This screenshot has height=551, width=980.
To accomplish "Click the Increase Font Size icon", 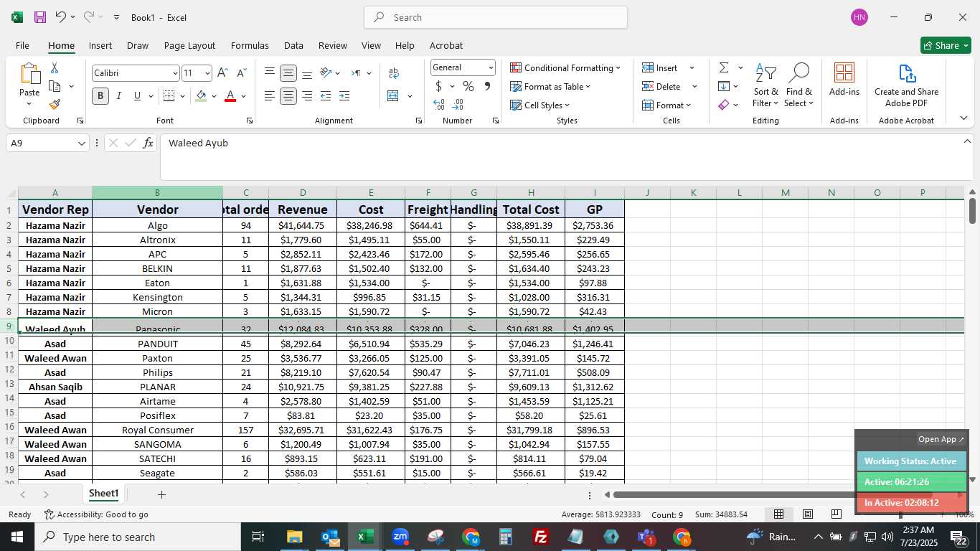I will 223,73.
